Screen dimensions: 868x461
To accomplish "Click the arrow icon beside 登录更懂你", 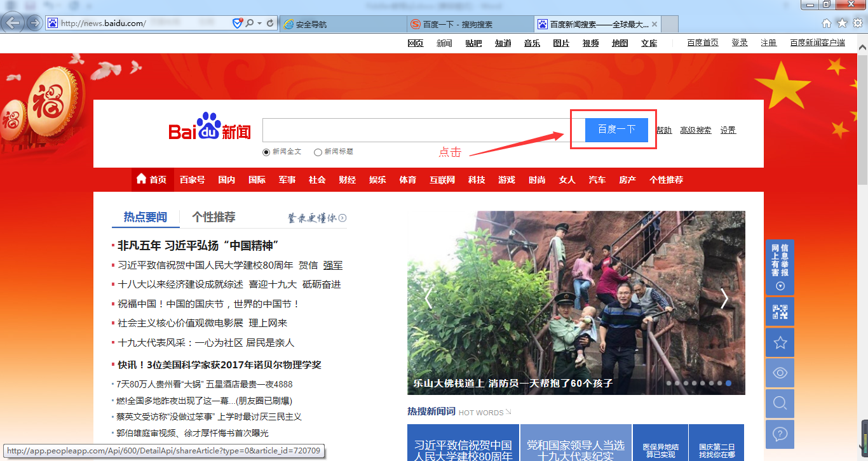I will 342,218.
